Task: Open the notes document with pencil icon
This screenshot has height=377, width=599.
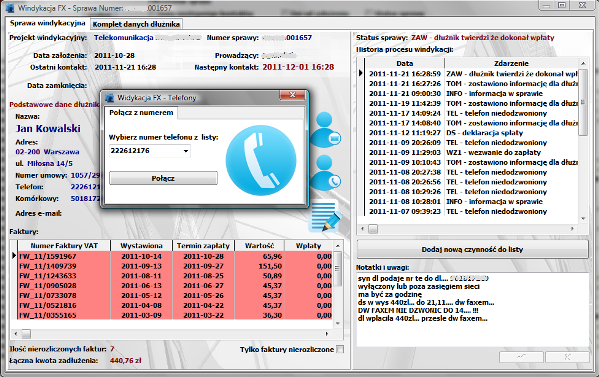Action: click(x=324, y=217)
